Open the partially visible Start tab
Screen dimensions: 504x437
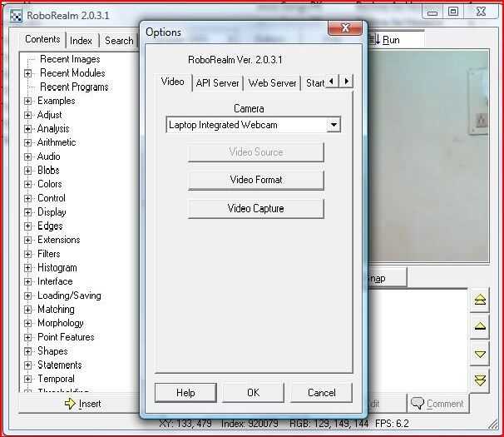pyautogui.click(x=314, y=83)
